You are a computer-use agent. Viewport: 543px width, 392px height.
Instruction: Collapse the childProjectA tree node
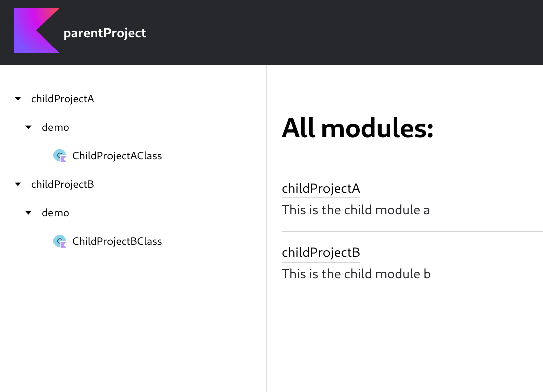tap(17, 99)
